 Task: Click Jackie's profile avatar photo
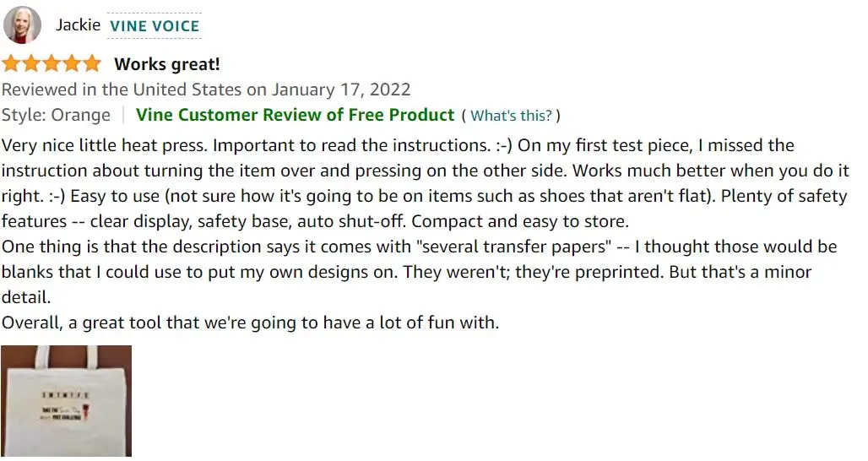(22, 25)
